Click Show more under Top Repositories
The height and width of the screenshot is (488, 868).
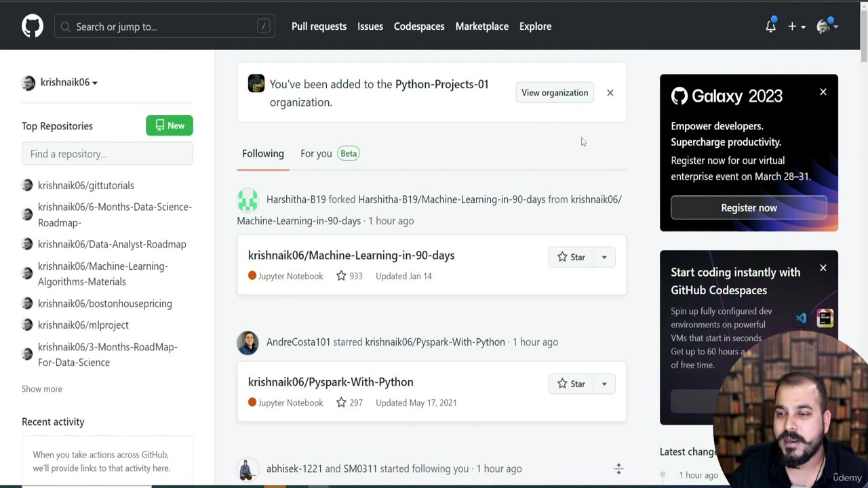pos(42,389)
